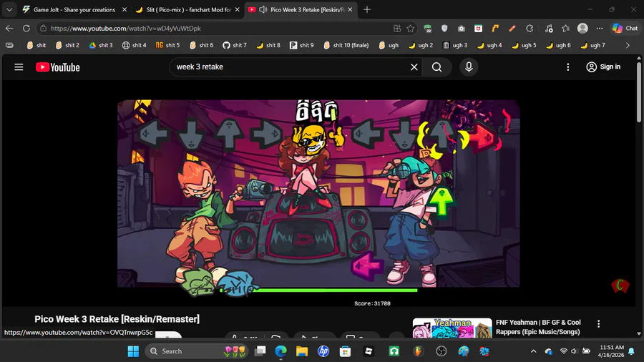Close the Slit (Pico-mix) tab

(x=237, y=9)
